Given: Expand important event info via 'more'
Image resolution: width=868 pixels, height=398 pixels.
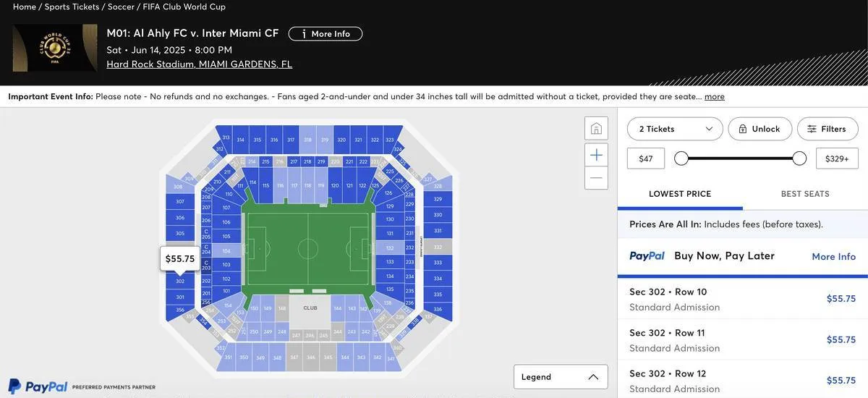Looking at the screenshot, I should click(x=715, y=96).
